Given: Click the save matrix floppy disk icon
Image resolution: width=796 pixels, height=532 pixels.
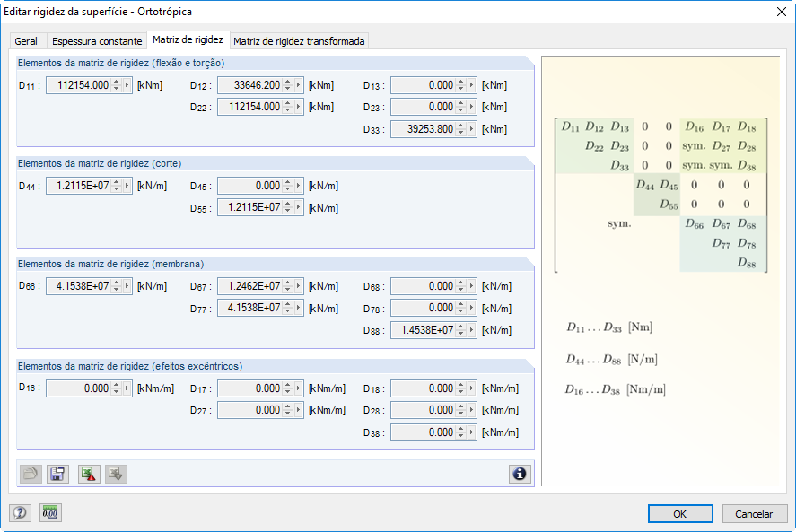Looking at the screenshot, I should pyautogui.click(x=58, y=474).
